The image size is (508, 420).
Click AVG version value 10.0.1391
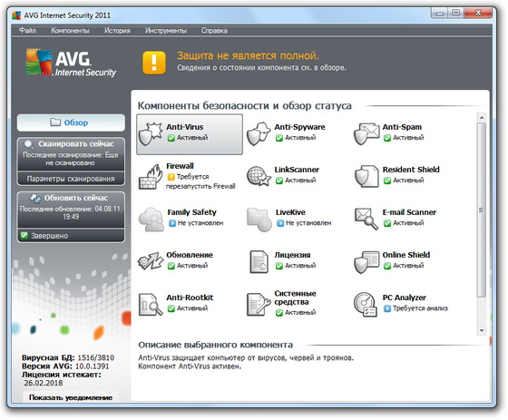[x=92, y=366]
